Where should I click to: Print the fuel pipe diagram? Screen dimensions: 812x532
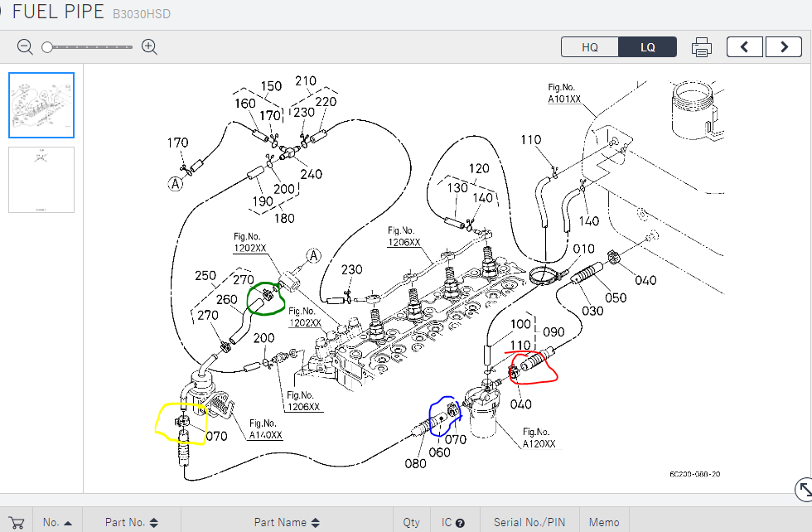(702, 47)
